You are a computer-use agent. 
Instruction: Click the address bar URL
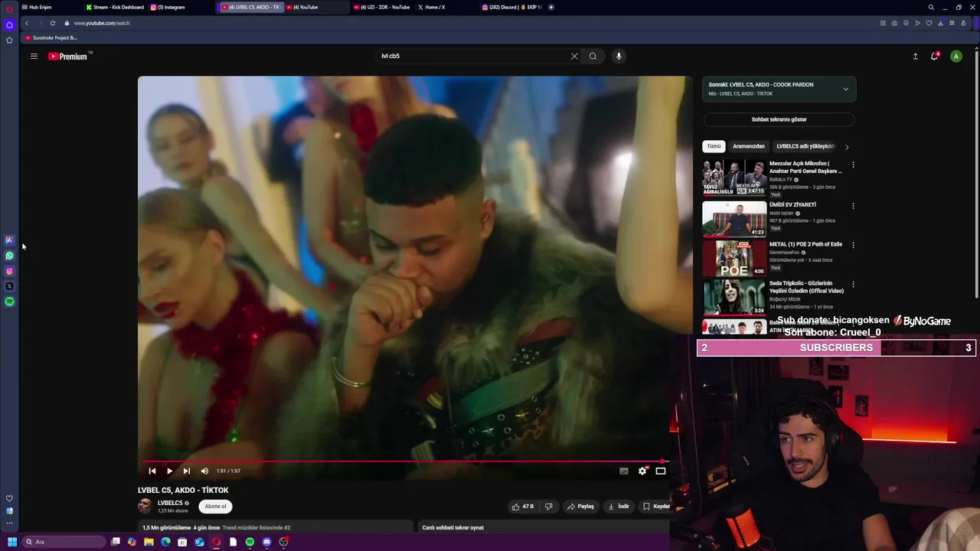click(x=102, y=23)
